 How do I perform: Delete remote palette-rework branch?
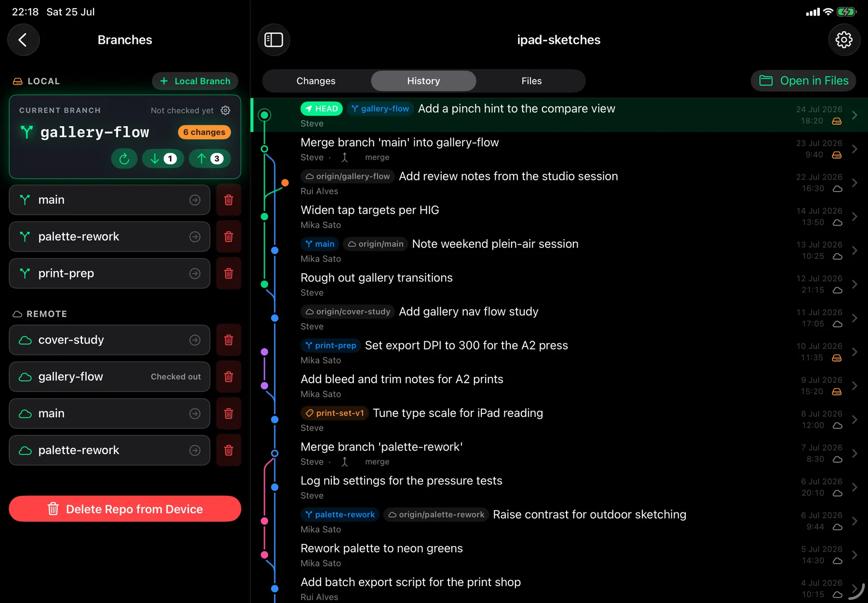click(x=229, y=450)
